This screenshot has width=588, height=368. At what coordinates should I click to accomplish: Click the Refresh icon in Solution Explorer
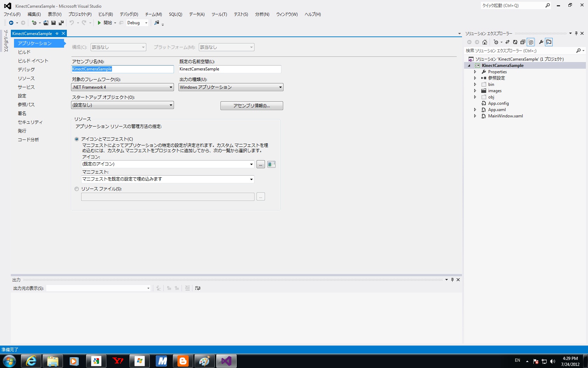click(x=515, y=42)
